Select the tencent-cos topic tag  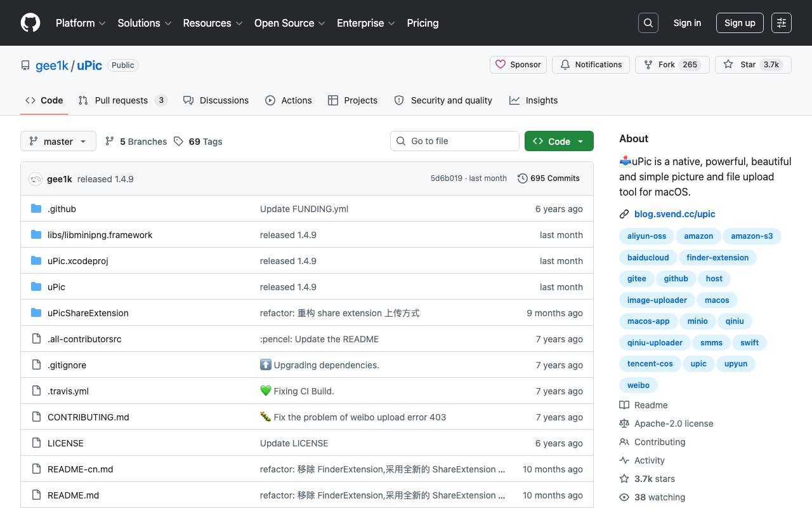point(650,364)
